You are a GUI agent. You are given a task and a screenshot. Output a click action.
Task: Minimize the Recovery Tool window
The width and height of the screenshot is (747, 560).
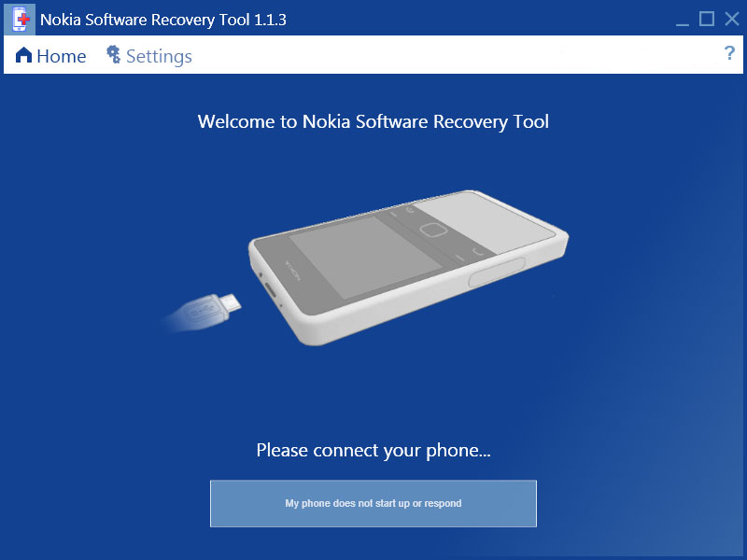tap(683, 20)
